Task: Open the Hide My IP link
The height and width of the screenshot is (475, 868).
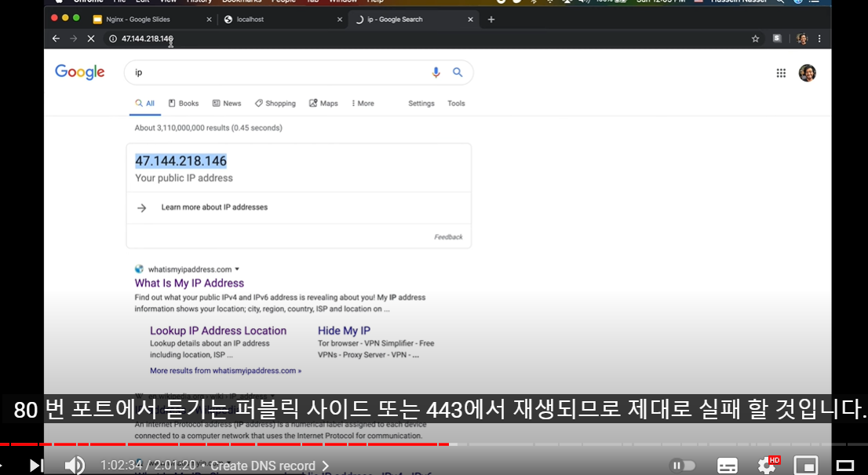Action: (344, 331)
